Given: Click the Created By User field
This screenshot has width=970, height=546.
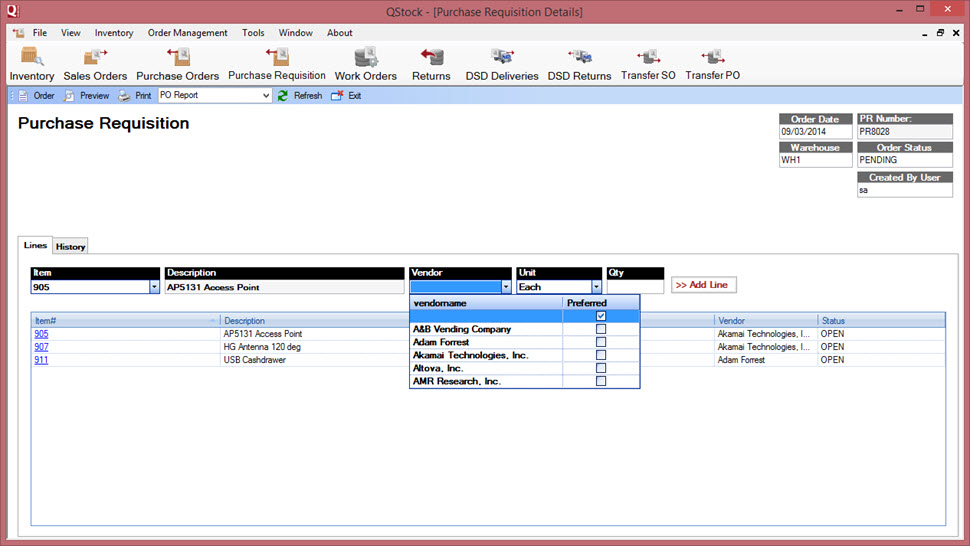Looking at the screenshot, I should click(905, 190).
